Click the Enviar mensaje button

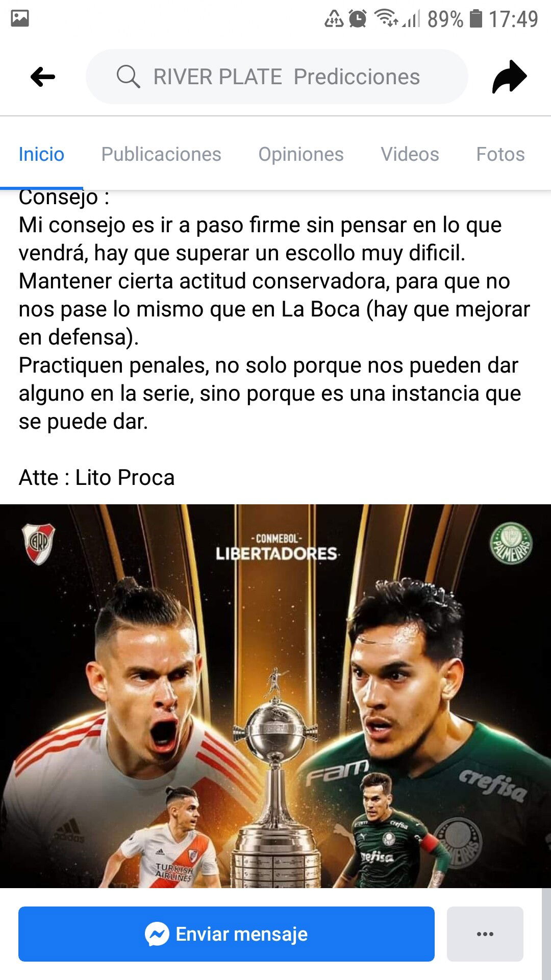pos(227,934)
